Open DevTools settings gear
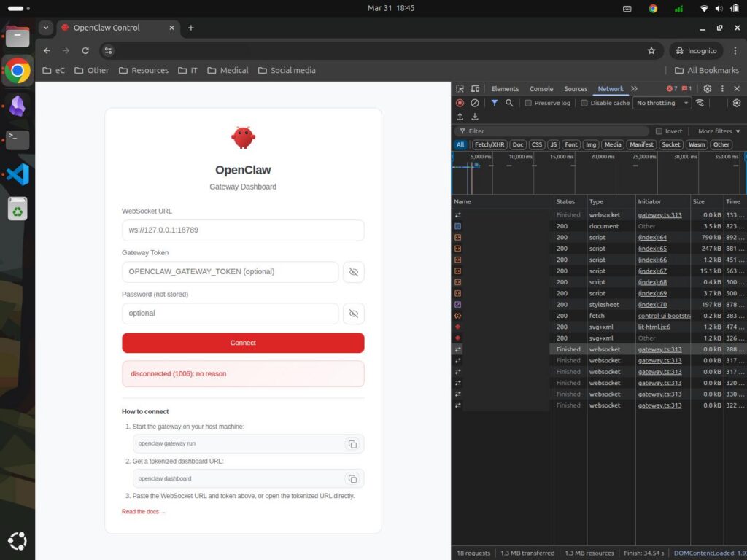Viewport: 747px width, 560px height. 706,88
